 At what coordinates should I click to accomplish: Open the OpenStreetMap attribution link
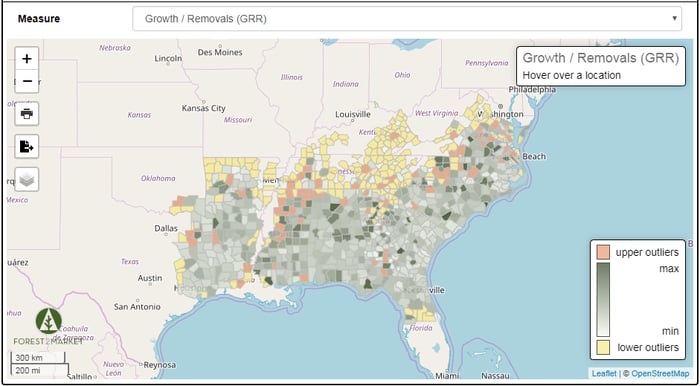[x=660, y=374]
